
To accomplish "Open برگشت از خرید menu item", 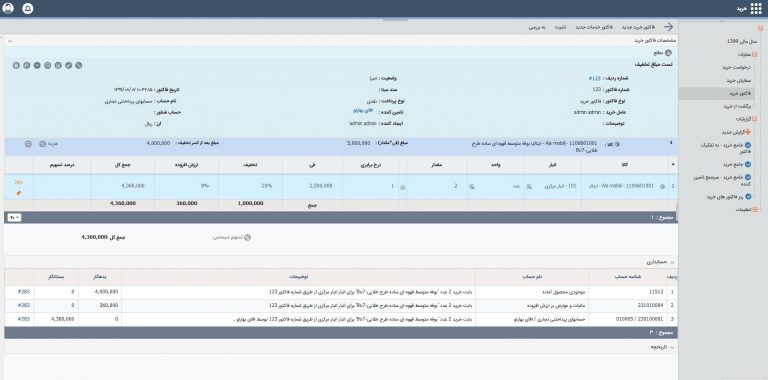I will [737, 106].
